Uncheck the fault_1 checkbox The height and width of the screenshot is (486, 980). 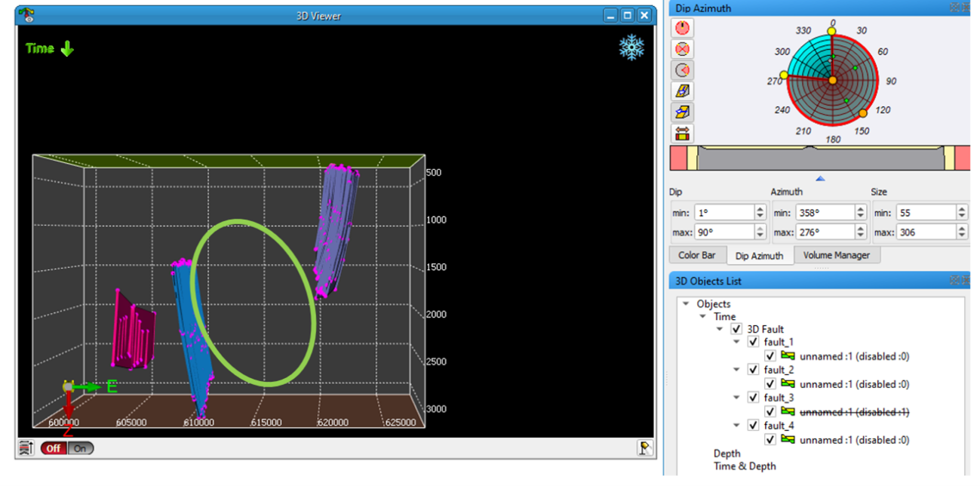pyautogui.click(x=753, y=342)
